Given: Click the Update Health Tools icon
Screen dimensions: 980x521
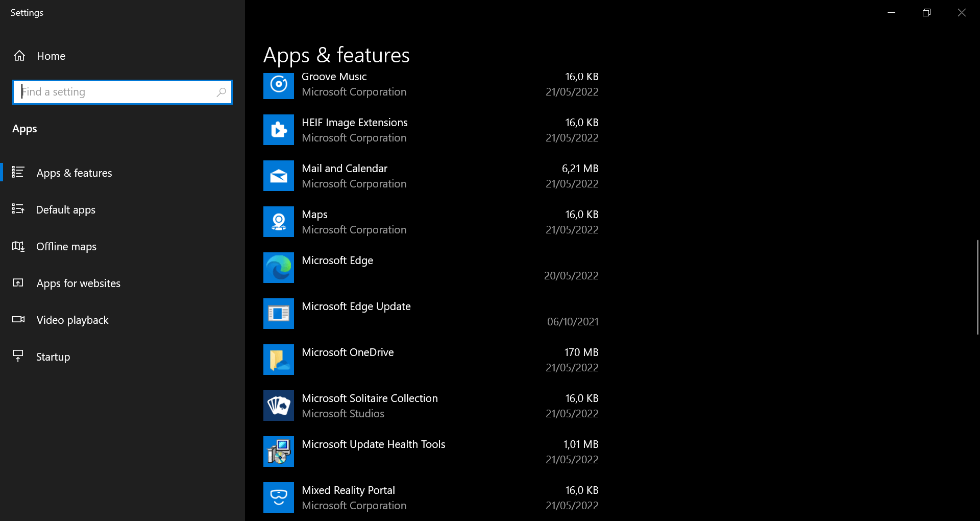Looking at the screenshot, I should point(279,452).
